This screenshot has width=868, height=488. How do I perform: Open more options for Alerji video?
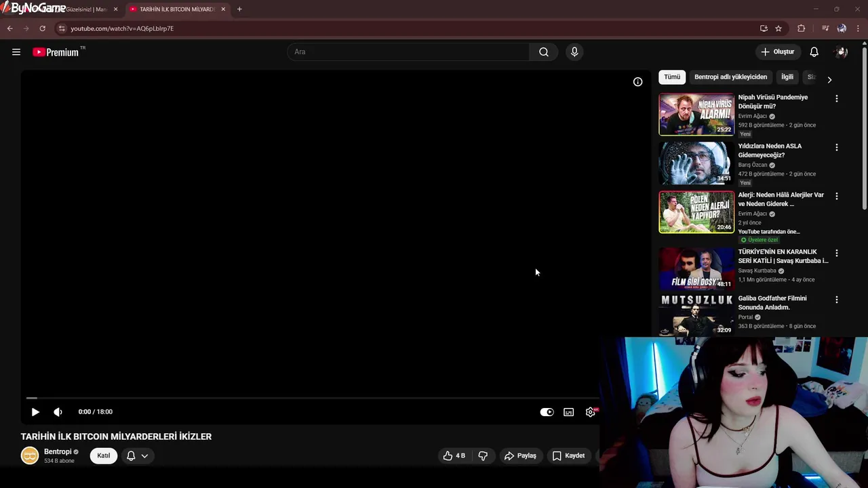(836, 196)
